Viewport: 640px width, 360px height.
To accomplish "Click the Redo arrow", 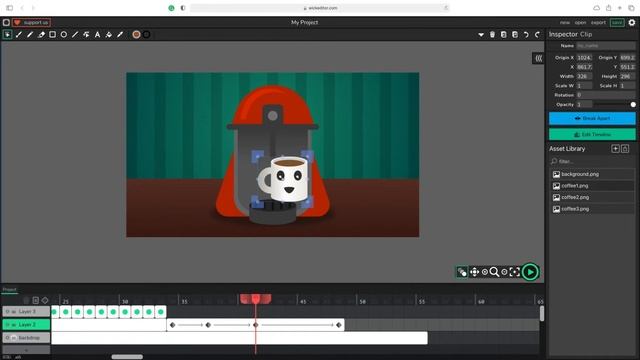I will click(x=537, y=35).
